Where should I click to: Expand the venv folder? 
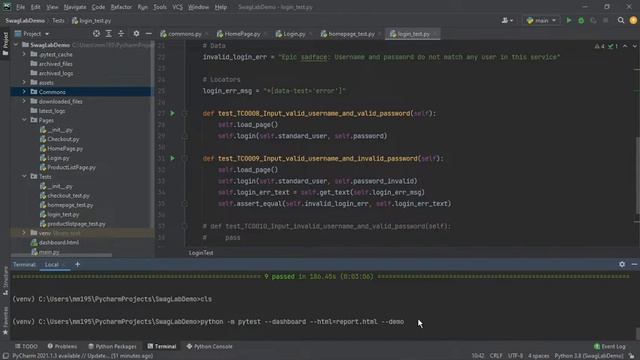[x=24, y=233]
